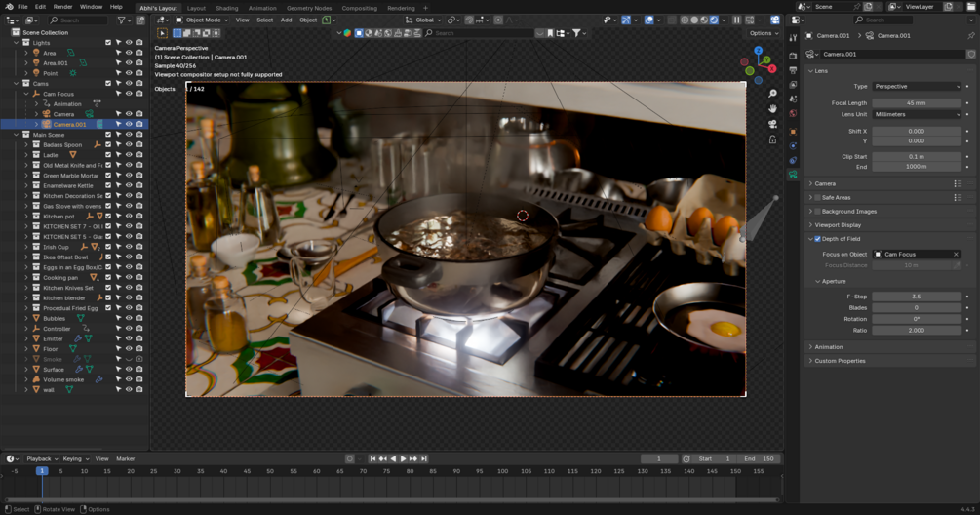Screen dimensions: 980x515
Task: Switch to wireframe viewport shading
Action: coord(685,20)
